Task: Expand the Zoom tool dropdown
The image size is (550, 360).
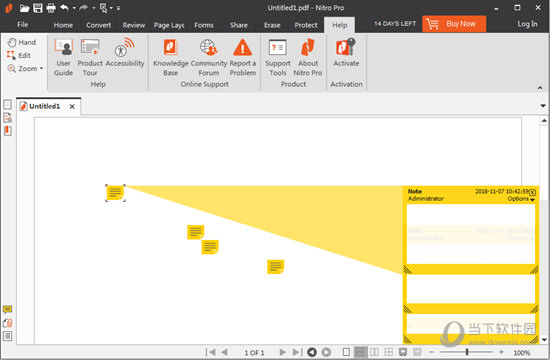Action: click(x=41, y=68)
